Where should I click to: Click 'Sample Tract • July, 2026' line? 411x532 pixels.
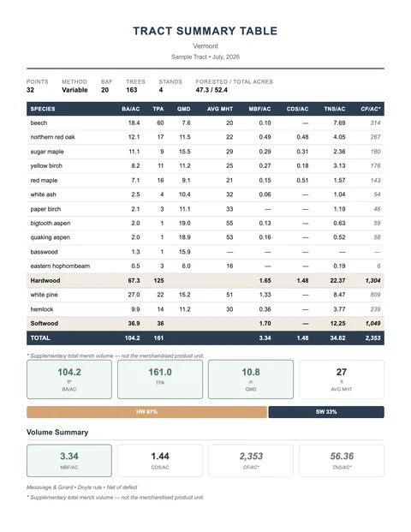[205, 57]
